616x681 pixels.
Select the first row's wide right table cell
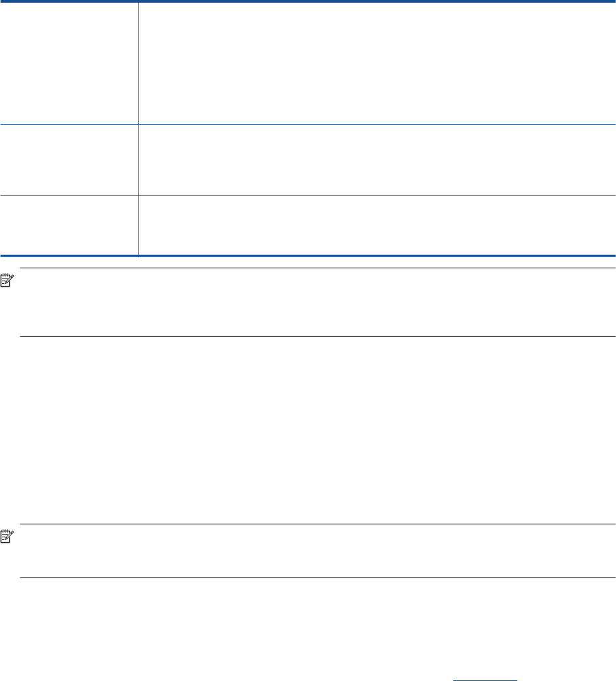coord(376,63)
